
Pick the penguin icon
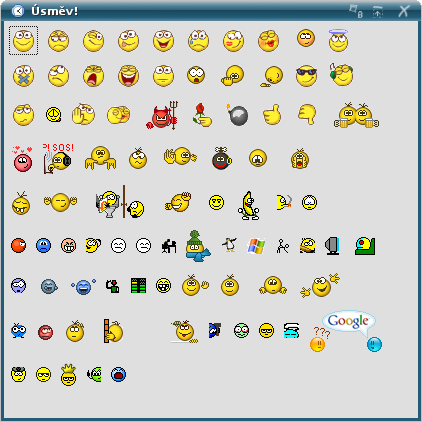[229, 245]
